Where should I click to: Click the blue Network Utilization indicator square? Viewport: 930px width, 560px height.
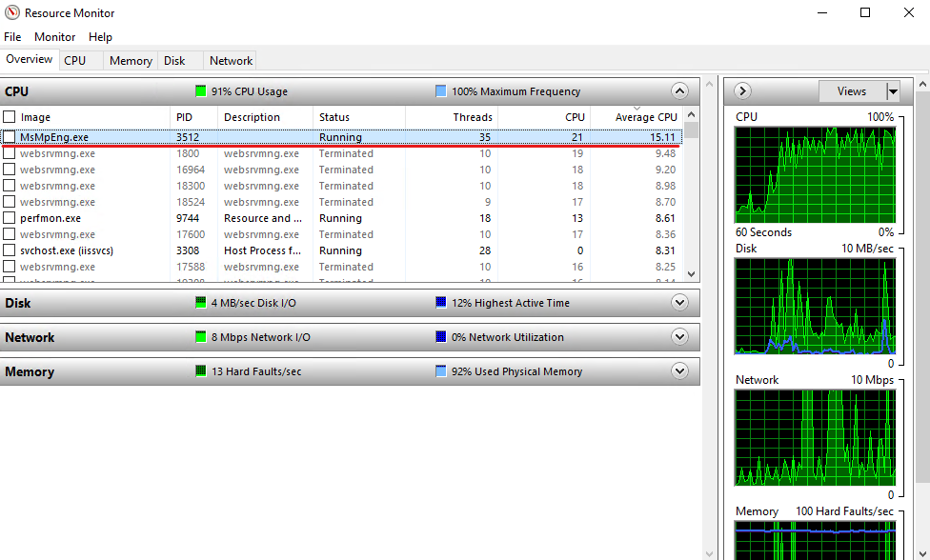pos(440,337)
